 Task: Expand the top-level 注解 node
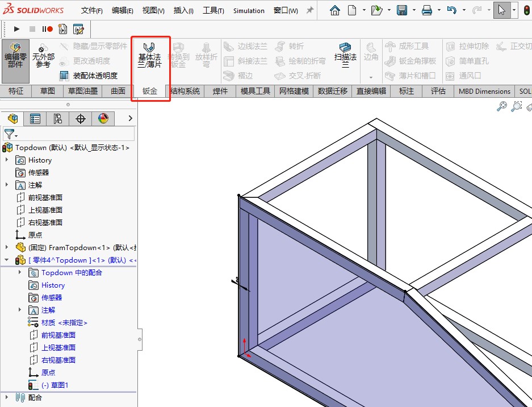coord(6,185)
